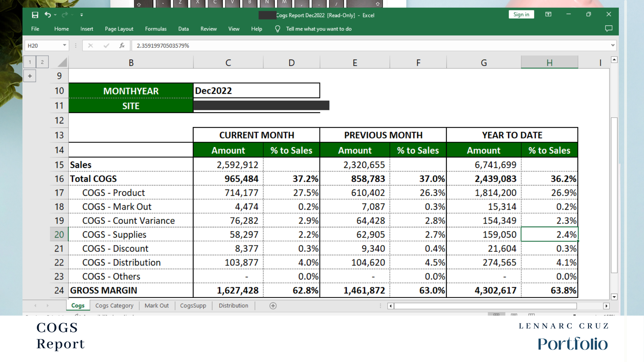Open the Data ribbon tab
Viewport: 644px width, 362px height.
183,29
